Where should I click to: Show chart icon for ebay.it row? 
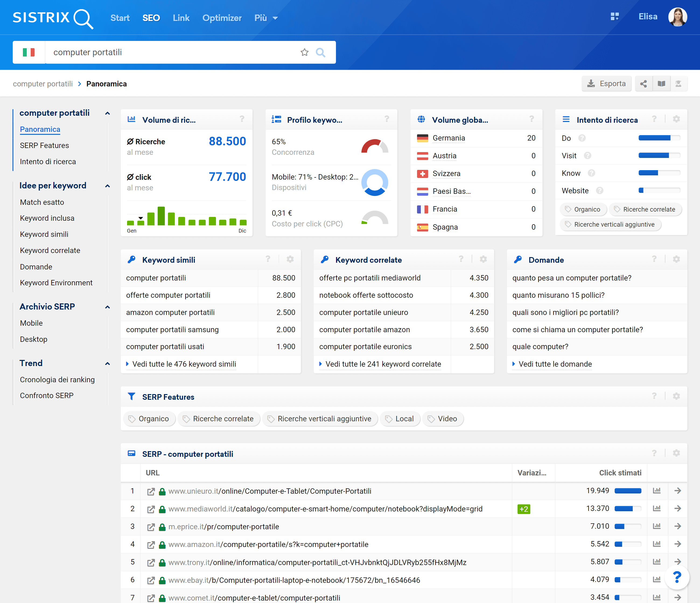tap(657, 580)
